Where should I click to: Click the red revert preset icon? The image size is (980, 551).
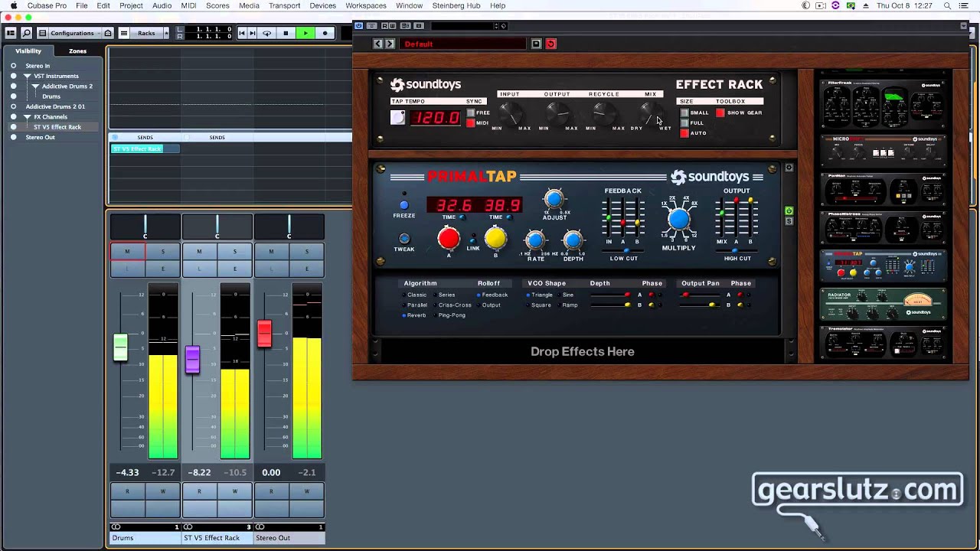tap(550, 44)
